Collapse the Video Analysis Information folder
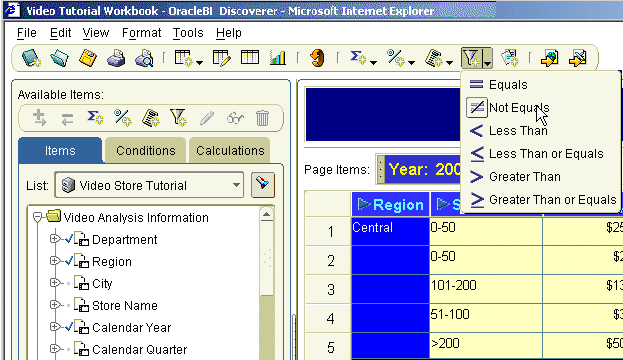 (37, 217)
